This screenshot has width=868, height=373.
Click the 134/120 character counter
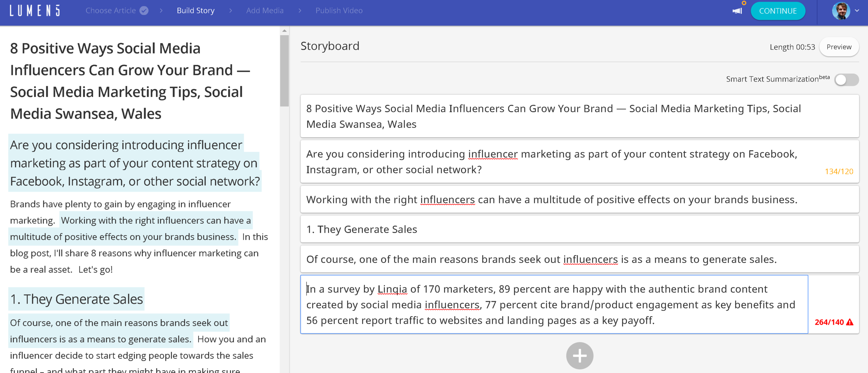point(839,172)
